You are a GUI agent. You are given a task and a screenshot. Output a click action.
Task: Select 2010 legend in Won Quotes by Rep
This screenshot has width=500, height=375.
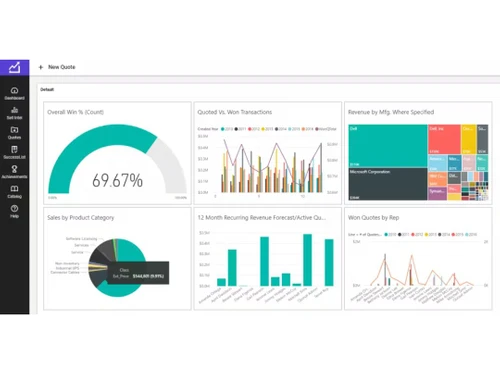tap(390, 235)
